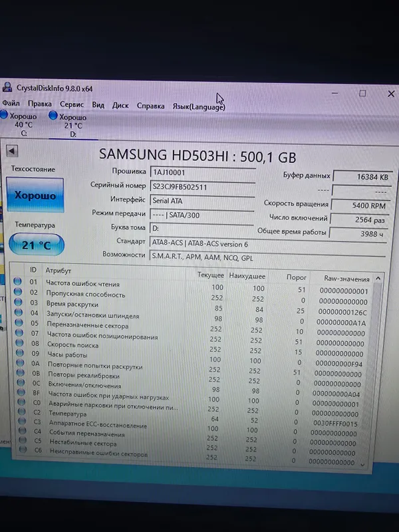Click the serial number field S23CJ9FB502511
The image size is (399, 532).
(203, 187)
